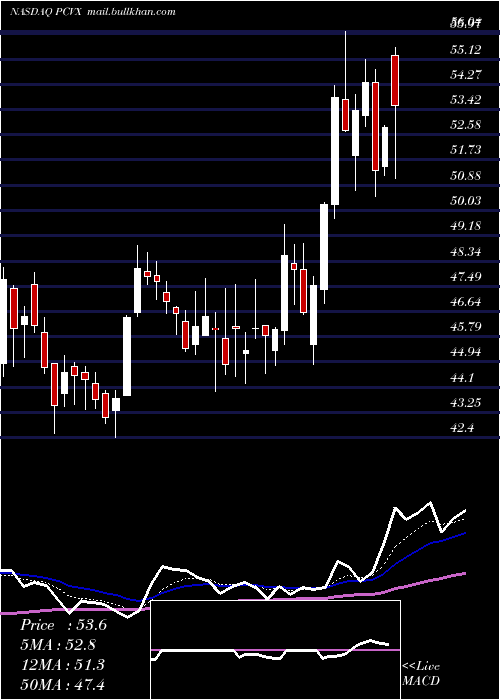Select the 44.94 price axis label
This screenshot has height=700, width=500.
click(x=466, y=352)
